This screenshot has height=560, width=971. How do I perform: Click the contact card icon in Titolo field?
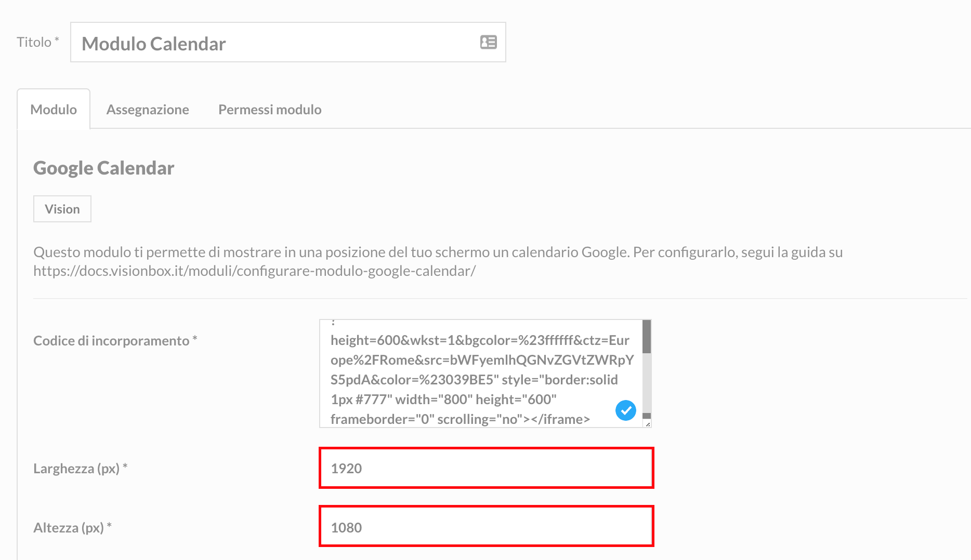pyautogui.click(x=489, y=42)
